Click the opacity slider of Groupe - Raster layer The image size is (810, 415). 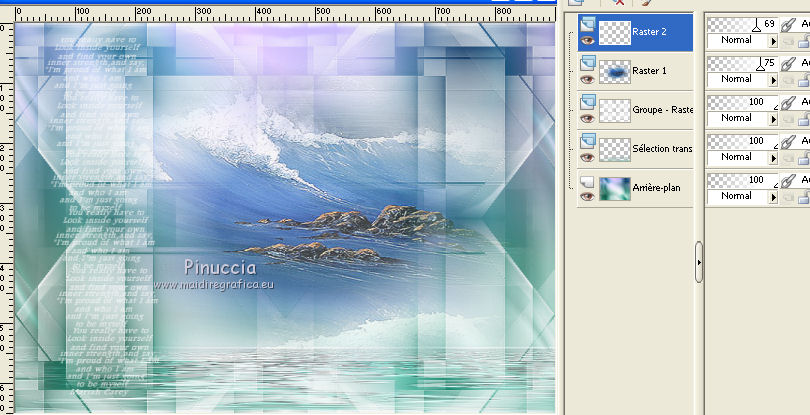(x=742, y=102)
